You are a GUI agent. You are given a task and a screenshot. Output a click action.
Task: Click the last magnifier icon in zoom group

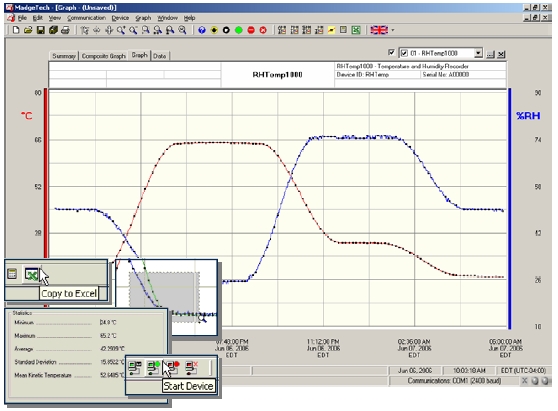182,30
